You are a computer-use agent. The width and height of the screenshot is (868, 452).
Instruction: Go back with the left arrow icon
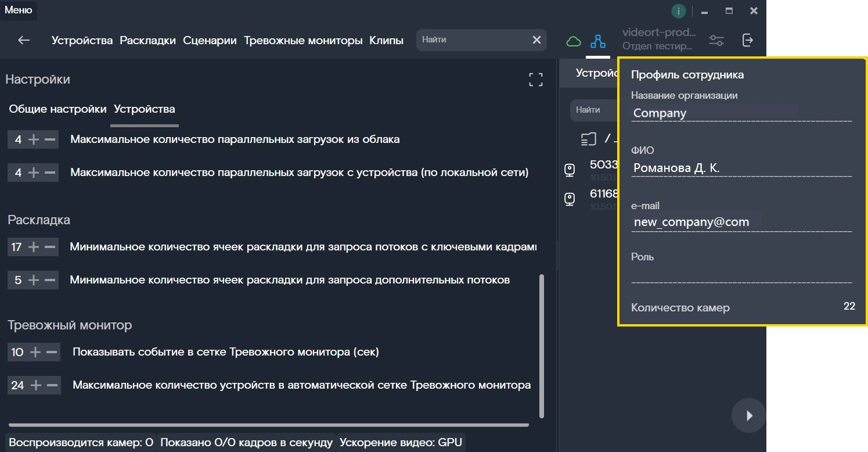click(24, 40)
